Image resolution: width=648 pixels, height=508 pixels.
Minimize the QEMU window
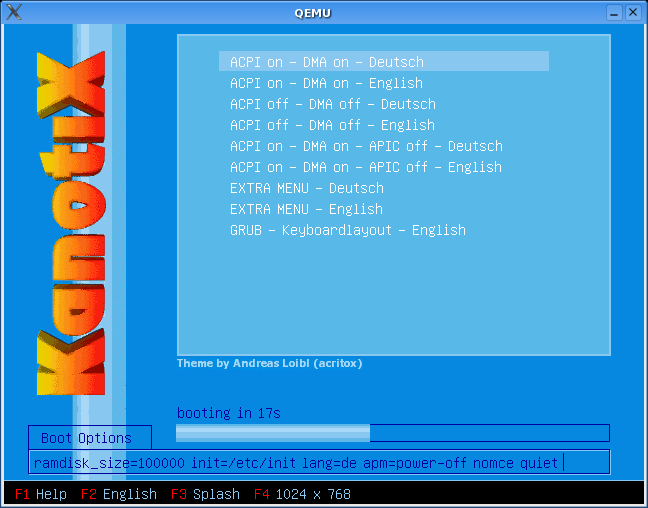(x=614, y=12)
